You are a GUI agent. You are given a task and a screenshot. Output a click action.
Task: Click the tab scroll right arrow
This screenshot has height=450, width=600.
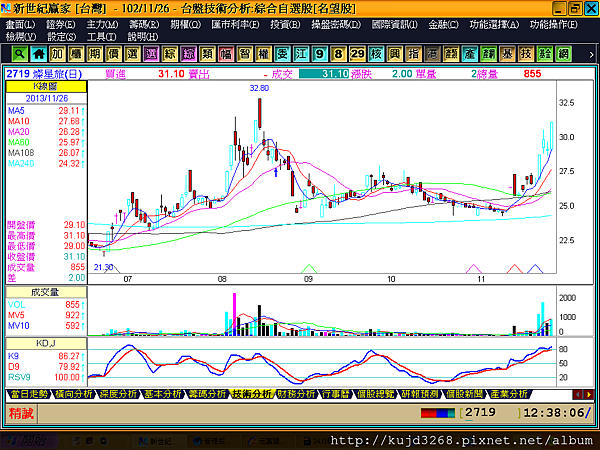click(x=588, y=394)
